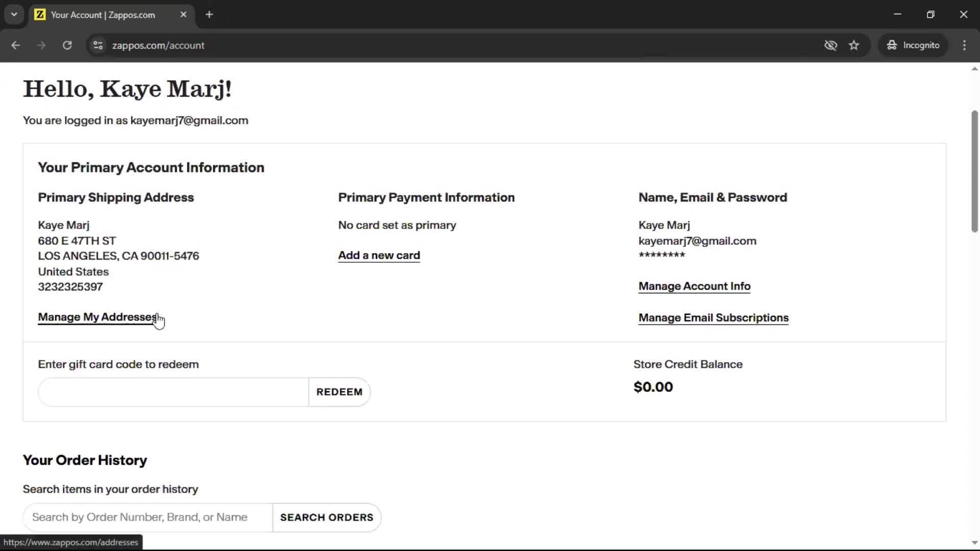Click the SEARCH ORDERS button
980x551 pixels.
coord(327,517)
